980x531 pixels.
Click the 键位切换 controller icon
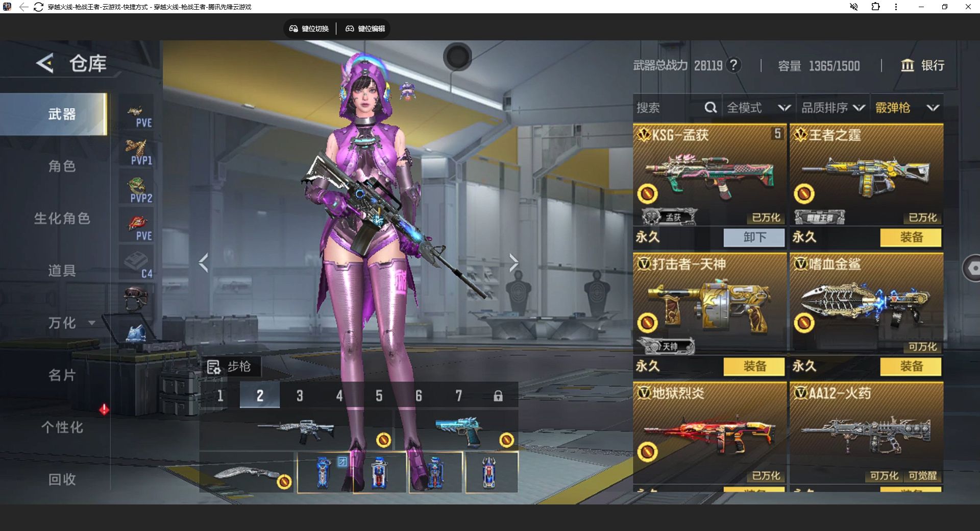coord(293,29)
